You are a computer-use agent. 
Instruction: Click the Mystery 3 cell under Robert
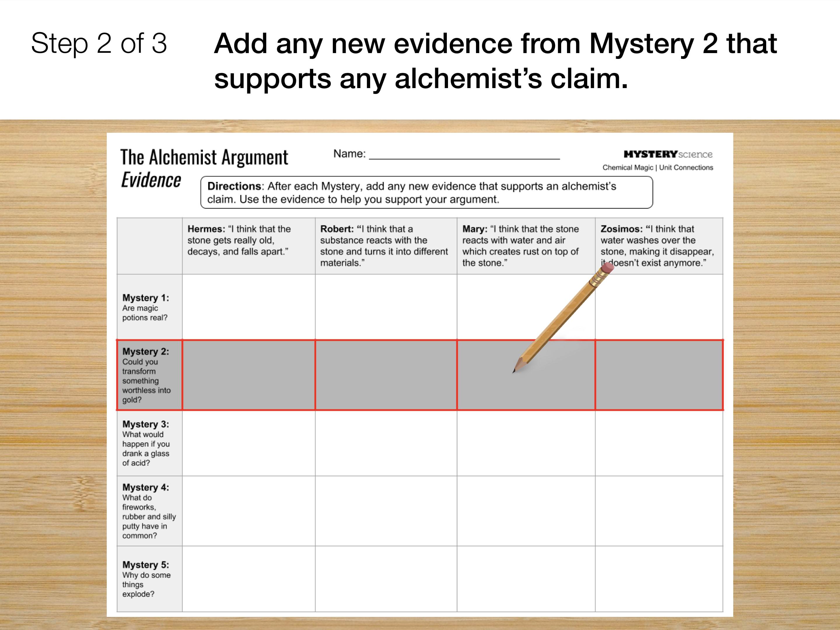click(386, 443)
